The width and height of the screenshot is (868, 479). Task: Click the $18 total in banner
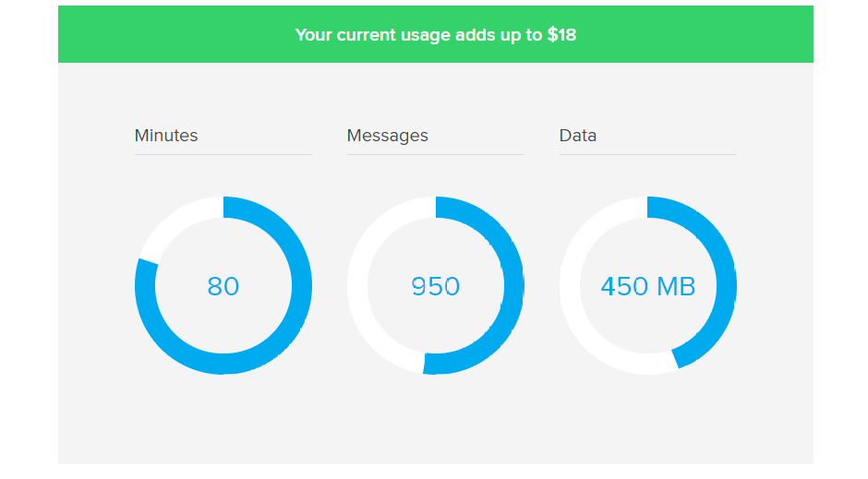point(561,35)
